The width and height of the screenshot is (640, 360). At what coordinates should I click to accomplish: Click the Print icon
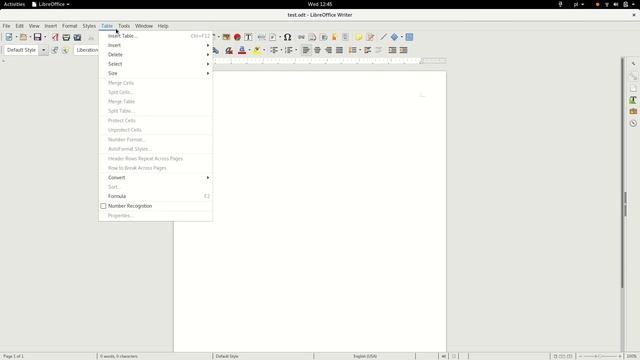(66, 37)
